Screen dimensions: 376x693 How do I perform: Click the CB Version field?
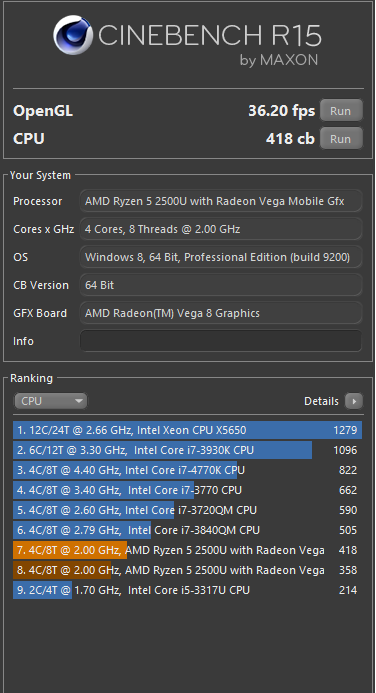pyautogui.click(x=221, y=285)
